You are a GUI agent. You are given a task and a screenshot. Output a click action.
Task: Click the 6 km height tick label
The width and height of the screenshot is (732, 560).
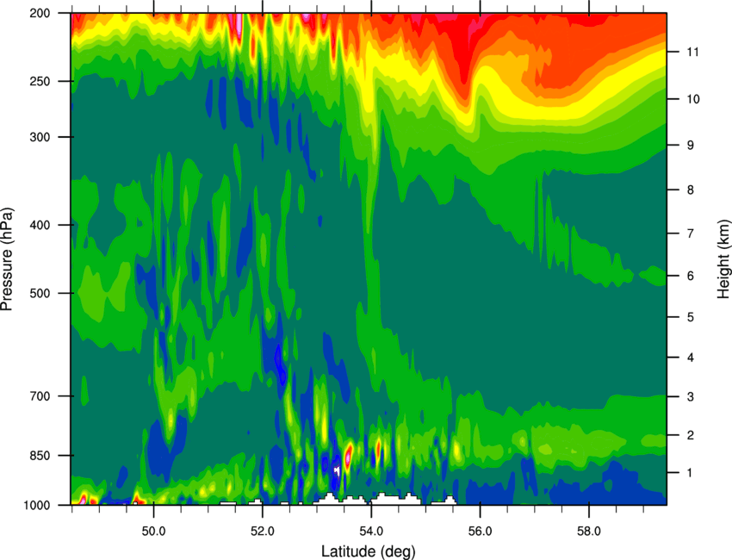pos(691,276)
